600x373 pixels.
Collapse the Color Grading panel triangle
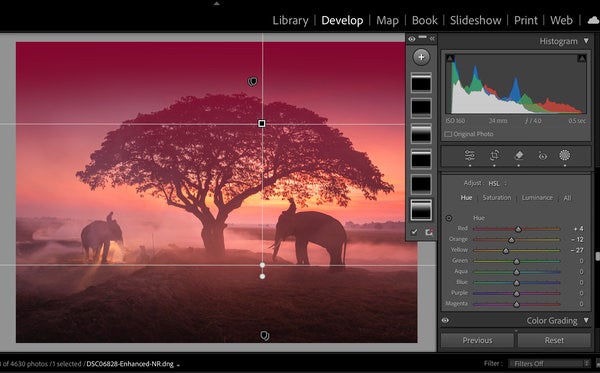click(x=586, y=320)
